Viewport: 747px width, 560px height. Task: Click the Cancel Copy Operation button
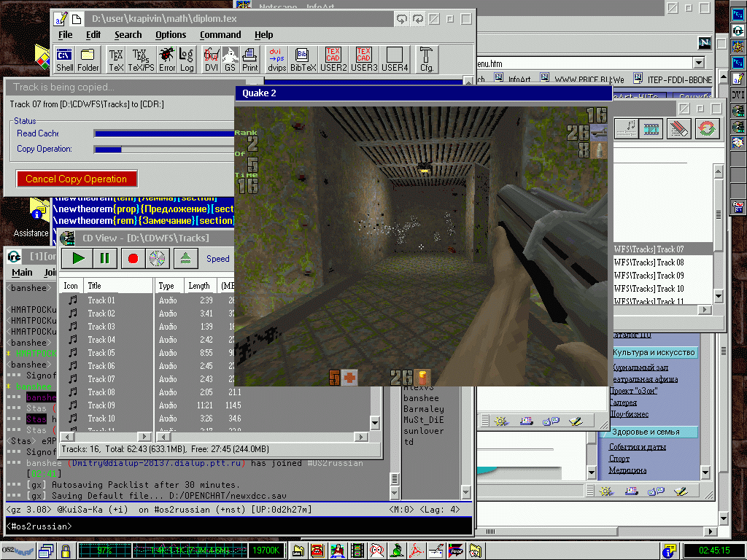pyautogui.click(x=76, y=179)
